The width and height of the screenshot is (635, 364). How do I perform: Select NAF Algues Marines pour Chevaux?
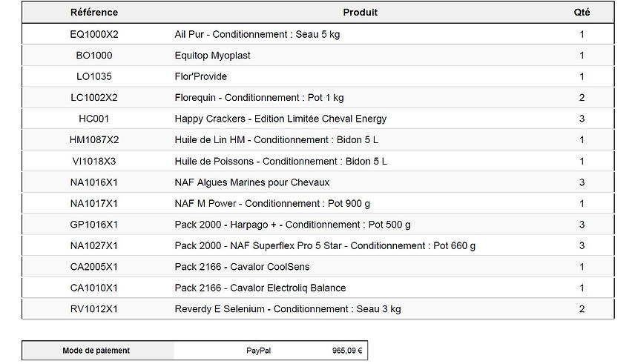click(251, 182)
